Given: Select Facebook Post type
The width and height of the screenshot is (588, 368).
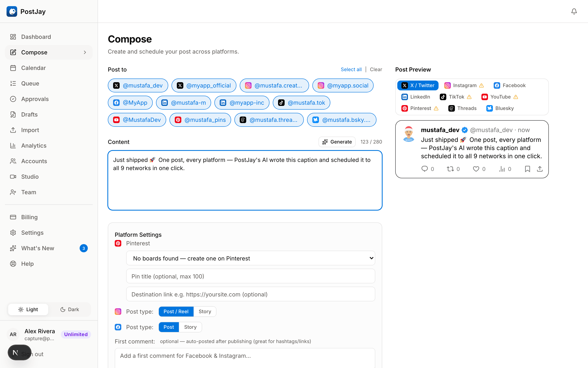Looking at the screenshot, I should point(169,327).
